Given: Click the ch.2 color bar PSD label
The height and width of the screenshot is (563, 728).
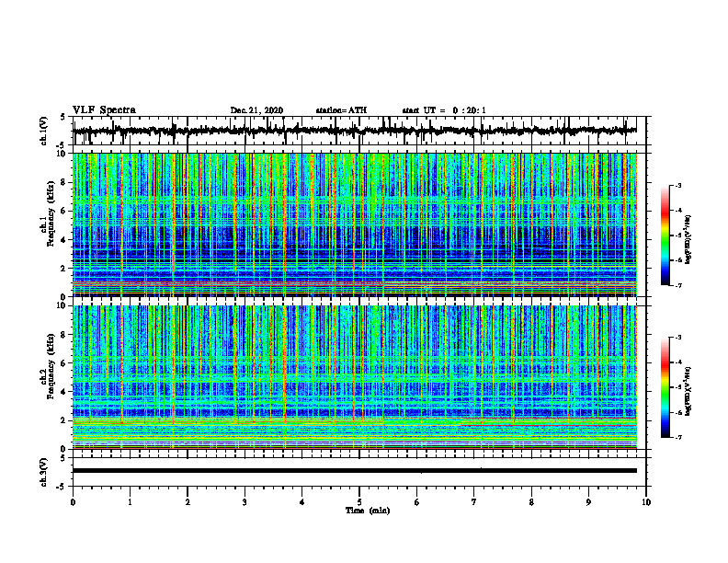Looking at the screenshot, I should click(x=688, y=391).
